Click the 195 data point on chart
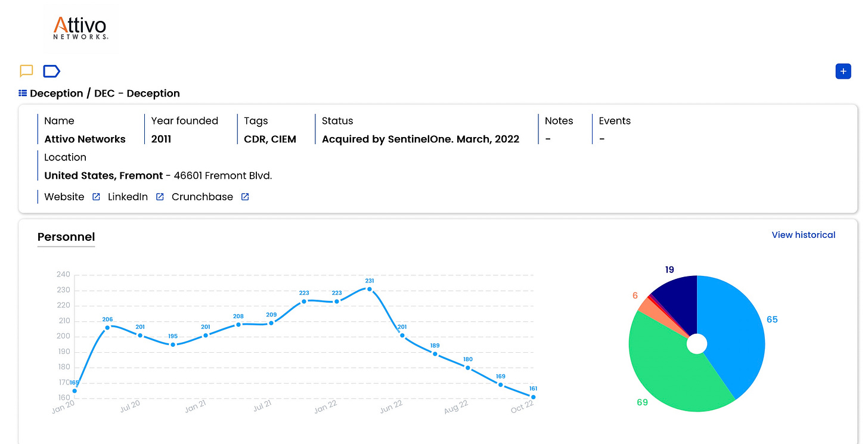This screenshot has height=444, width=868. (173, 344)
